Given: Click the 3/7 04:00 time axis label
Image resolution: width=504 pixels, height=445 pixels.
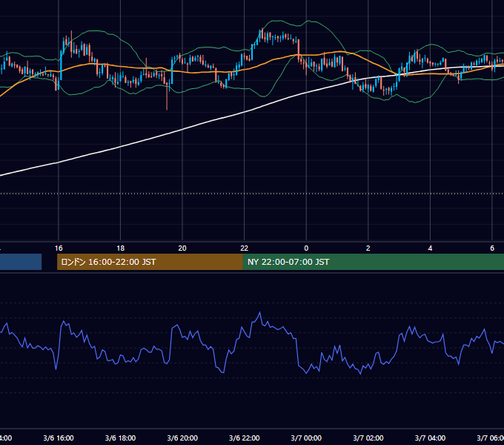Looking at the screenshot, I should click(x=430, y=438).
